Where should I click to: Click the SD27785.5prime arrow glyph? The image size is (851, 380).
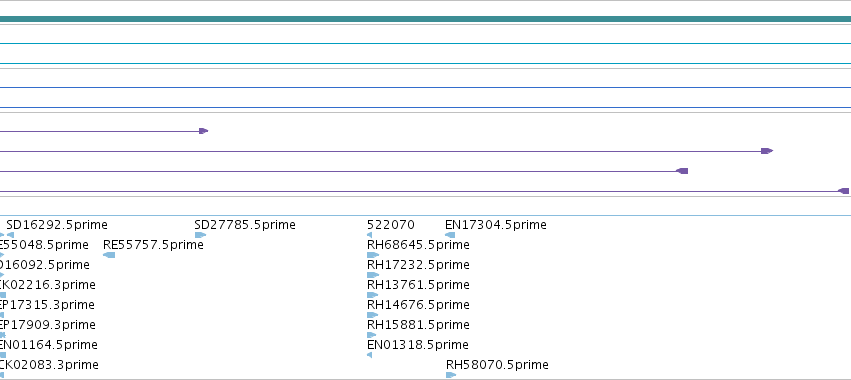[x=200, y=235]
